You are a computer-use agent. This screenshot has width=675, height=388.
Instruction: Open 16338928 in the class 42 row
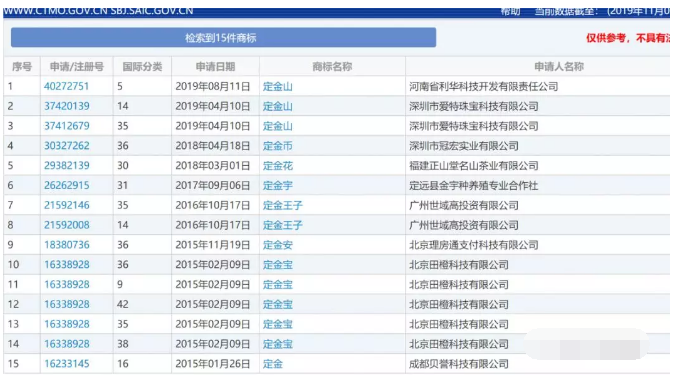point(66,304)
